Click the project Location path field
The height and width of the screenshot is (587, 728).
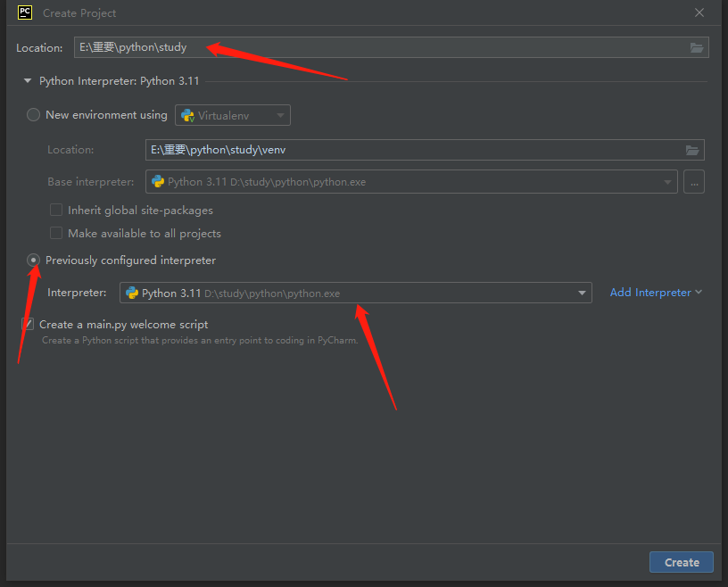(391, 47)
